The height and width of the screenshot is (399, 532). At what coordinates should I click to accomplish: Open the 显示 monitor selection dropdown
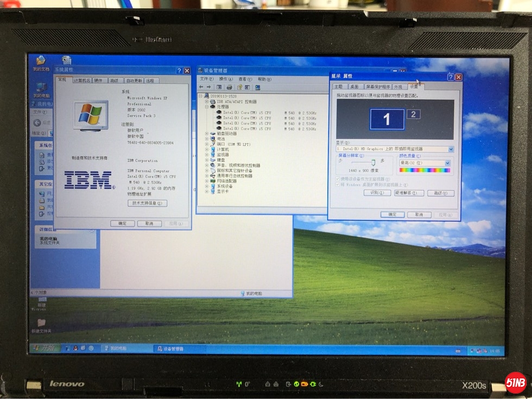click(x=451, y=149)
